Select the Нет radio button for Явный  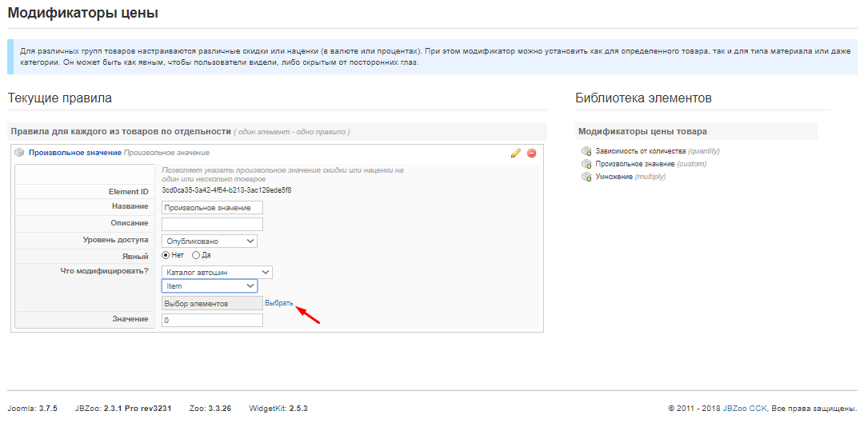166,255
